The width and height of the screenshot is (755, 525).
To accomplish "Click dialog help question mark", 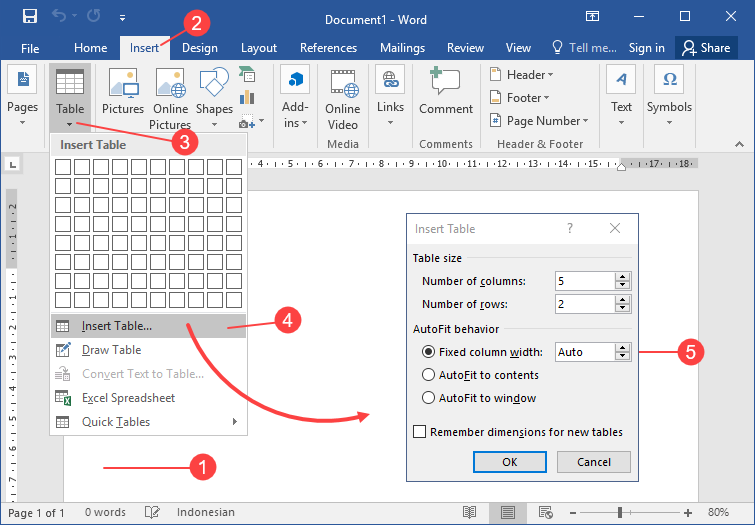I will (x=570, y=228).
